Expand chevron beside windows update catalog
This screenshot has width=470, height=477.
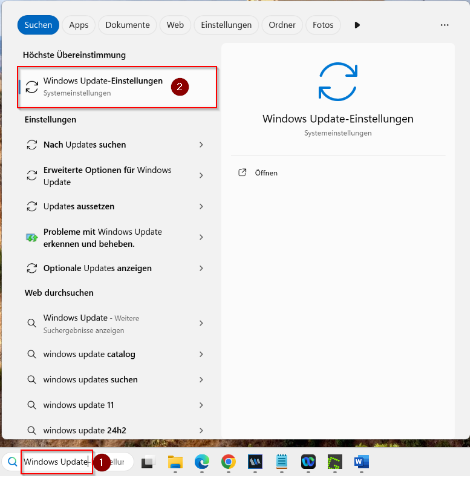click(201, 354)
